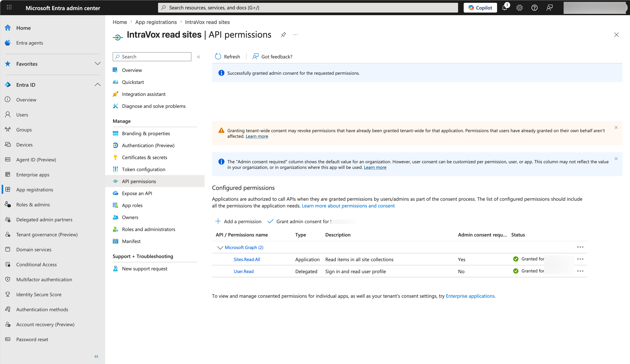Screen dimensions: 630x364
Task: Click Add a permission
Action: click(238, 222)
